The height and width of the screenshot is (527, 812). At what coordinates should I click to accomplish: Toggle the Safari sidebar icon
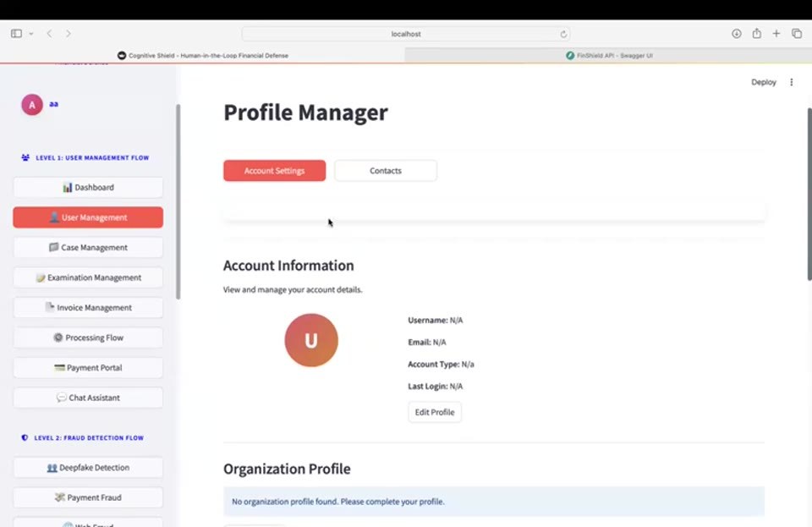[x=17, y=34]
